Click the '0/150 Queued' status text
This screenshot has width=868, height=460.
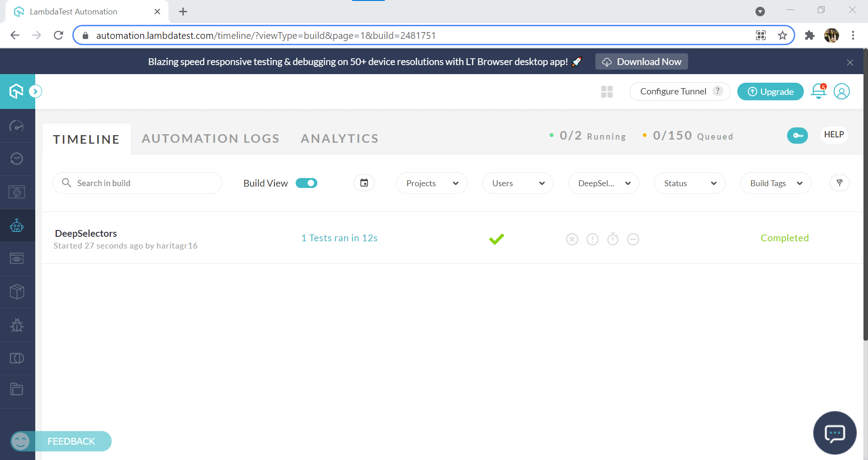coord(693,136)
